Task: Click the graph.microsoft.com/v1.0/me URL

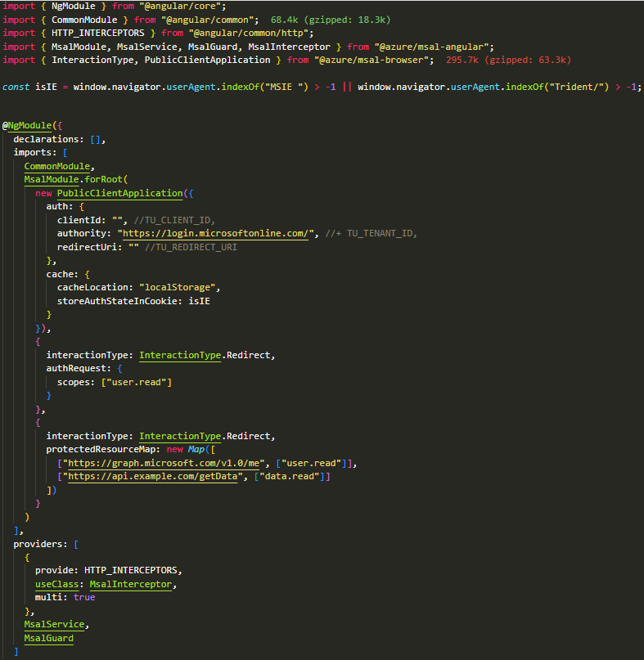Action: (164, 463)
